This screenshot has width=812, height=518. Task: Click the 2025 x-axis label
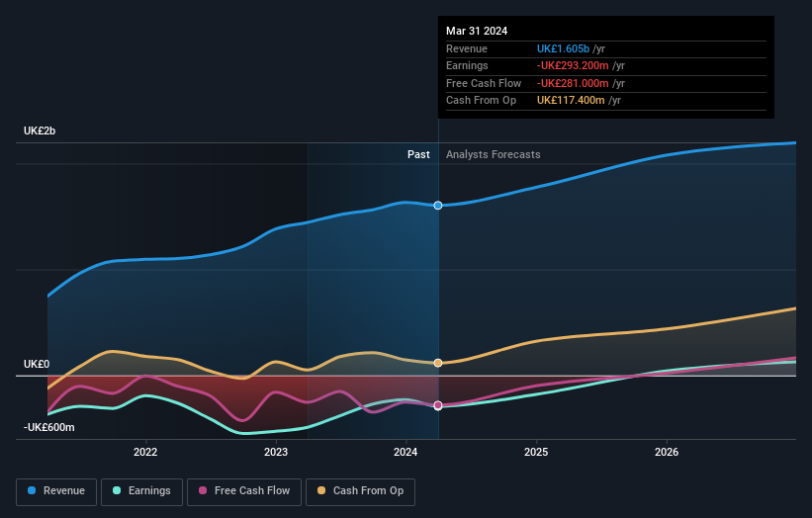tap(536, 452)
